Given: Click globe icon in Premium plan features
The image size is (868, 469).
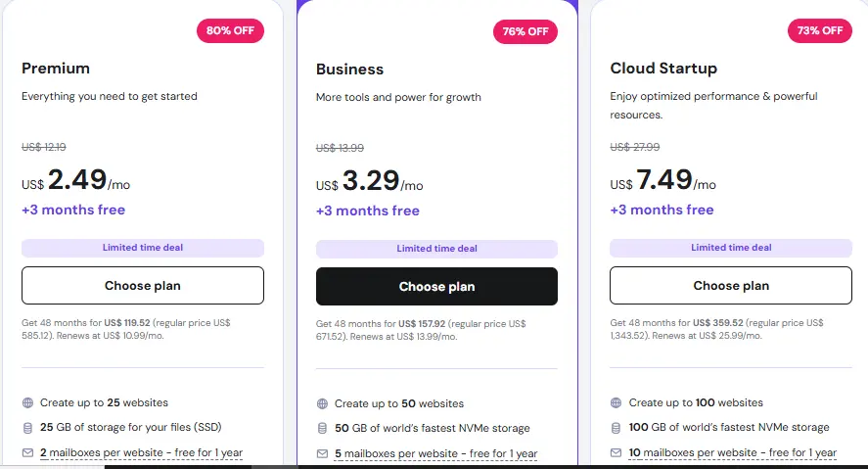Looking at the screenshot, I should [27, 402].
